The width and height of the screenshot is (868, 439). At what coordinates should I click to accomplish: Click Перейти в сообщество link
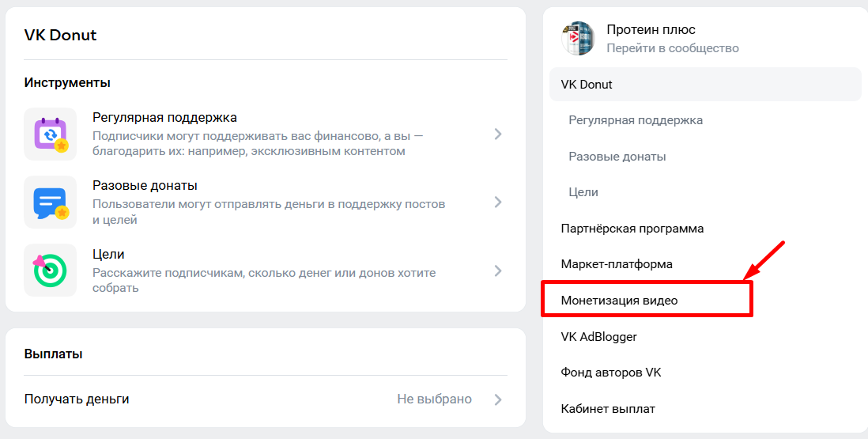pos(672,48)
